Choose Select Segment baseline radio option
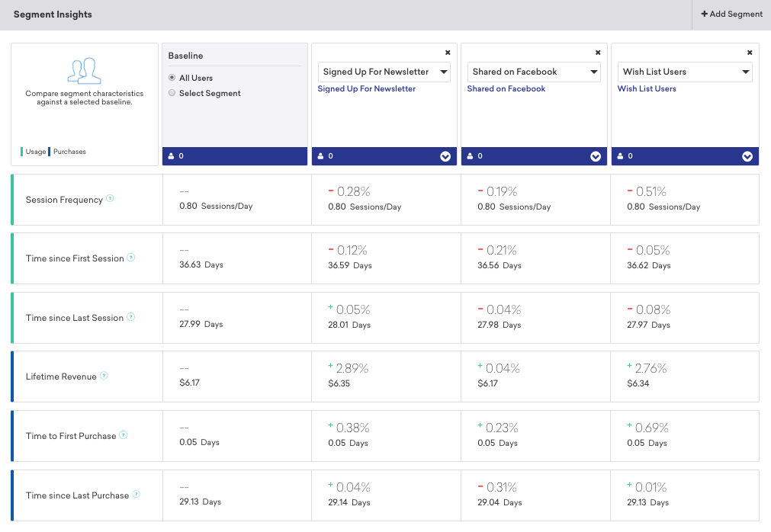This screenshot has width=771, height=532. point(172,93)
